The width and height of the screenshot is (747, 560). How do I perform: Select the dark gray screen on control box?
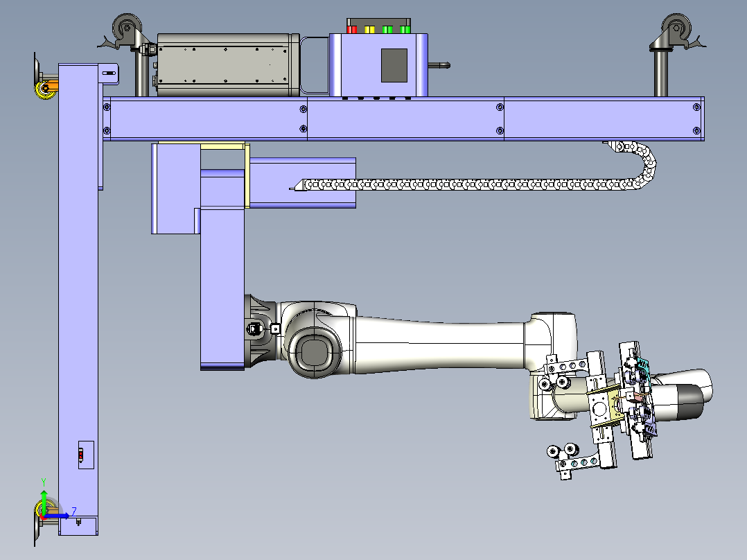point(394,65)
